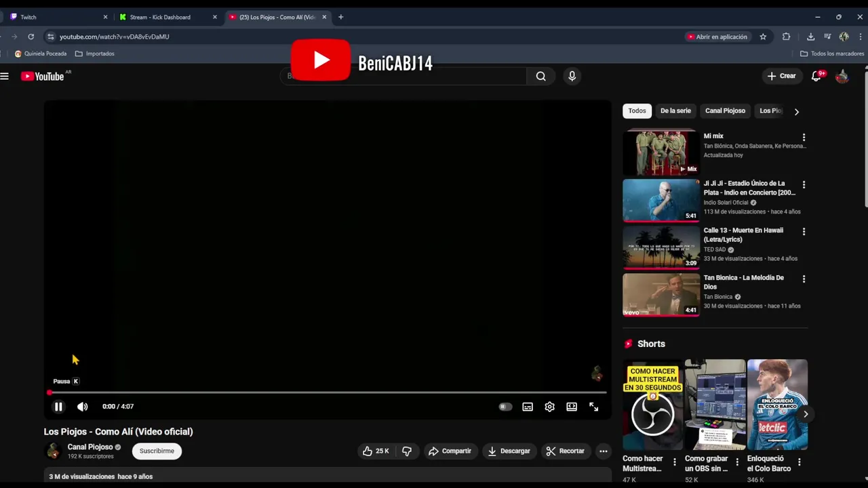868x488 pixels.
Task: Open options for Enloqueció el Colo short
Action: click(x=799, y=462)
